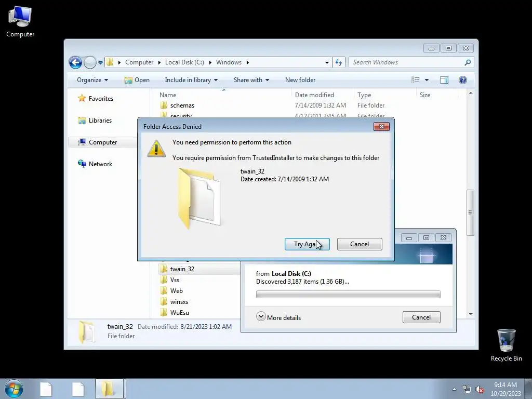
Task: Click file list scrollbar up arrow
Action: click(470, 93)
